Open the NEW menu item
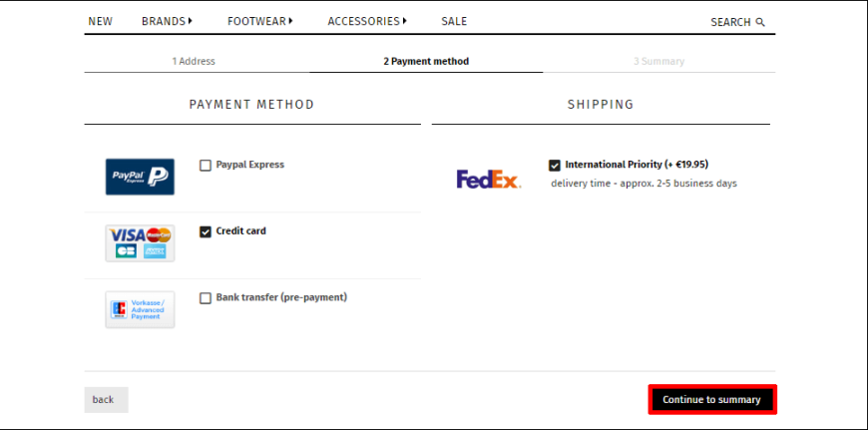The image size is (868, 430). [x=100, y=22]
